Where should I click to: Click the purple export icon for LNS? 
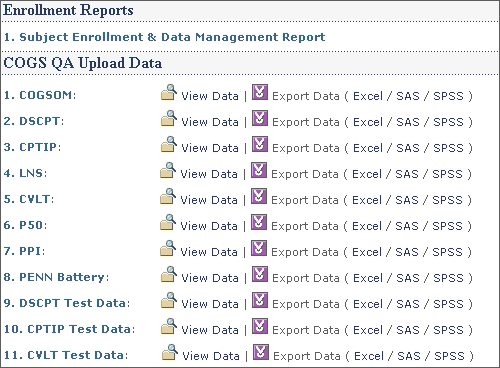(x=259, y=170)
